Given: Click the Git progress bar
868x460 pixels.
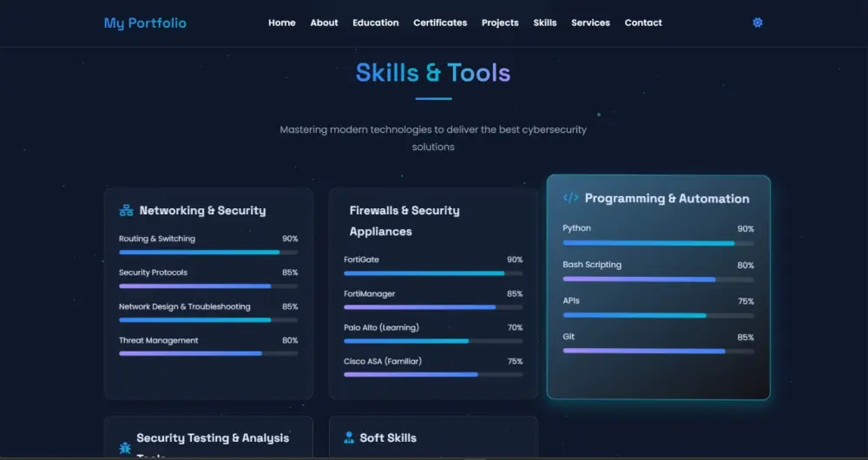Looking at the screenshot, I should pos(658,351).
